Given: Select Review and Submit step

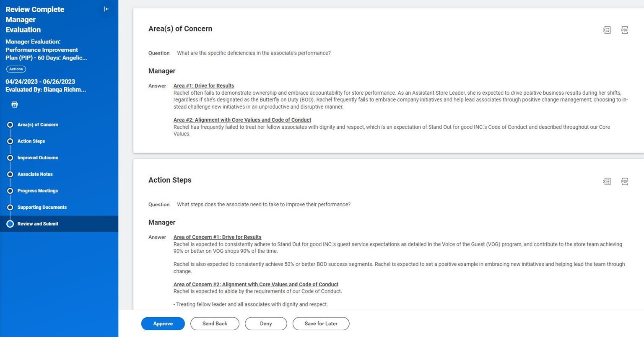Looking at the screenshot, I should (x=38, y=224).
